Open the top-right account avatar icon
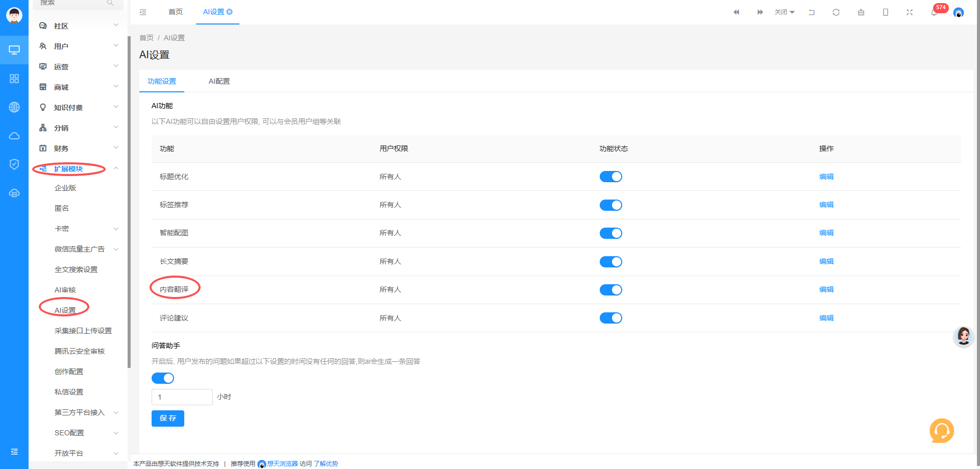 point(959,13)
